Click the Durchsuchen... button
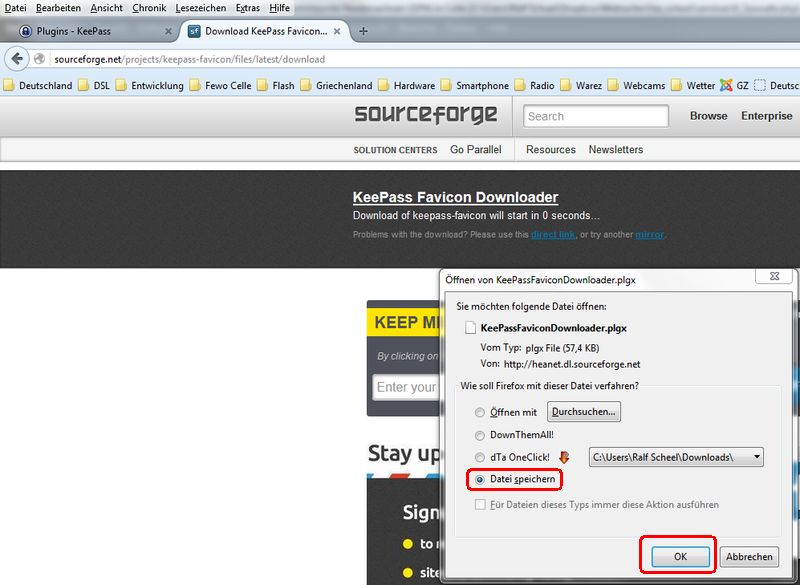Image resolution: width=800 pixels, height=585 pixels. point(584,412)
